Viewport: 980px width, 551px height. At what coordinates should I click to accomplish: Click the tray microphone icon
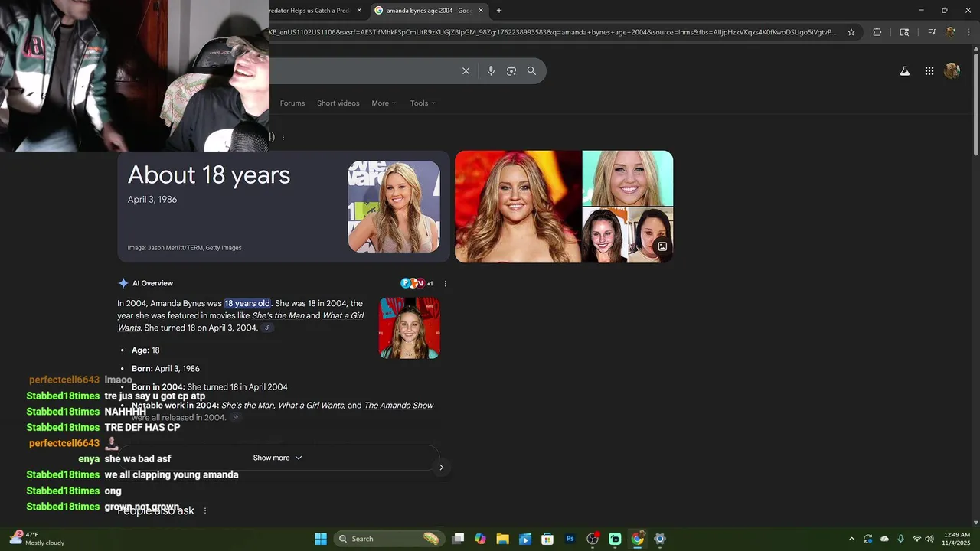pyautogui.click(x=900, y=539)
